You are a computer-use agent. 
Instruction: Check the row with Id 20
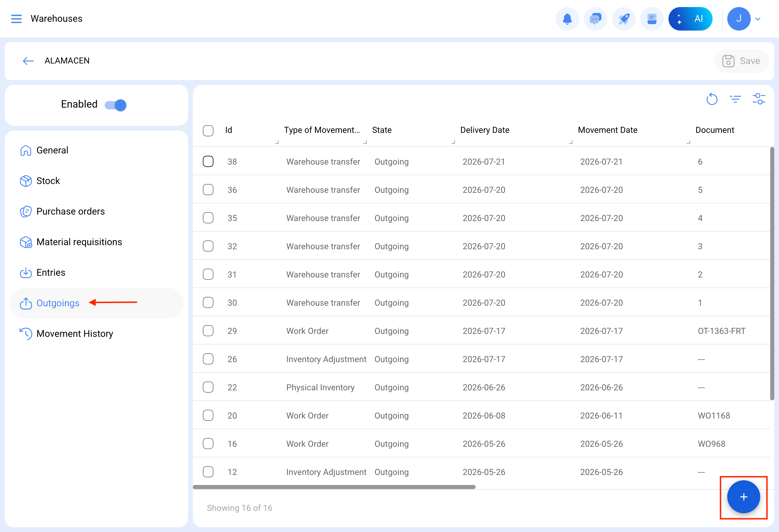point(208,415)
